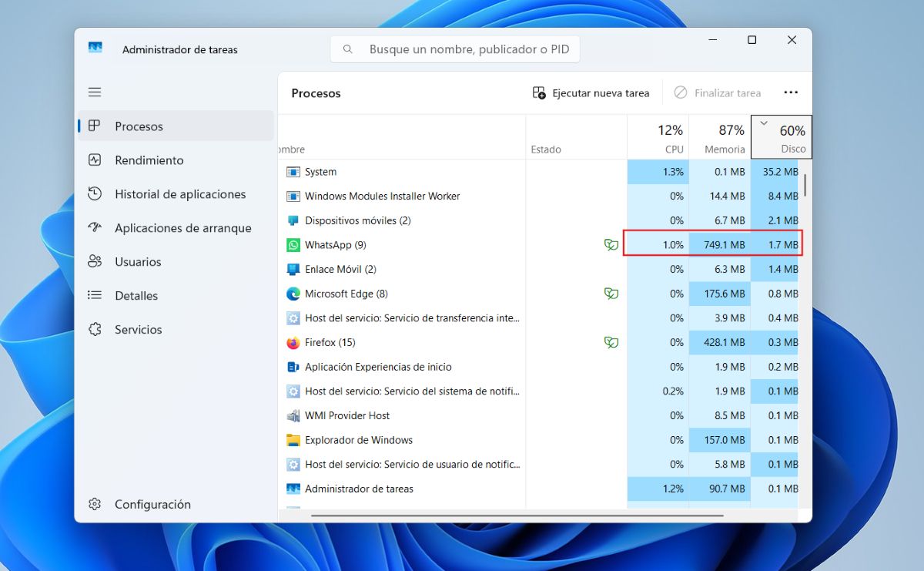
Task: Click the WMI Provider Host icon
Action: (293, 415)
